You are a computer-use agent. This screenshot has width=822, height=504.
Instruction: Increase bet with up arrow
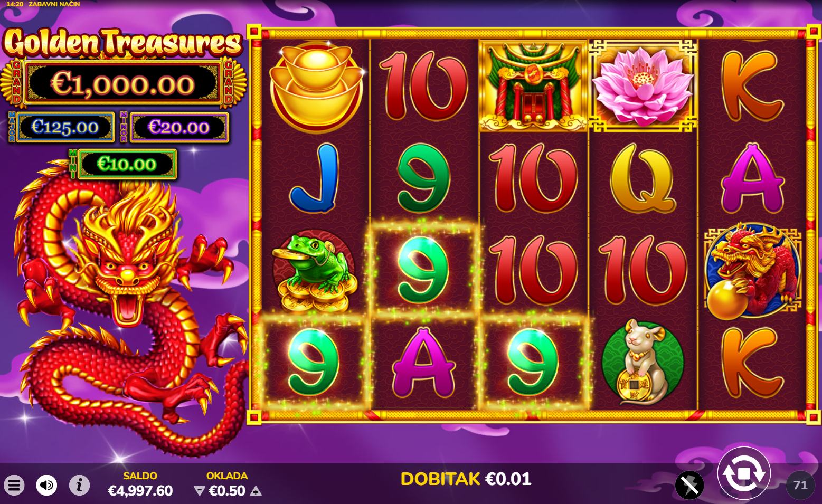point(256,491)
